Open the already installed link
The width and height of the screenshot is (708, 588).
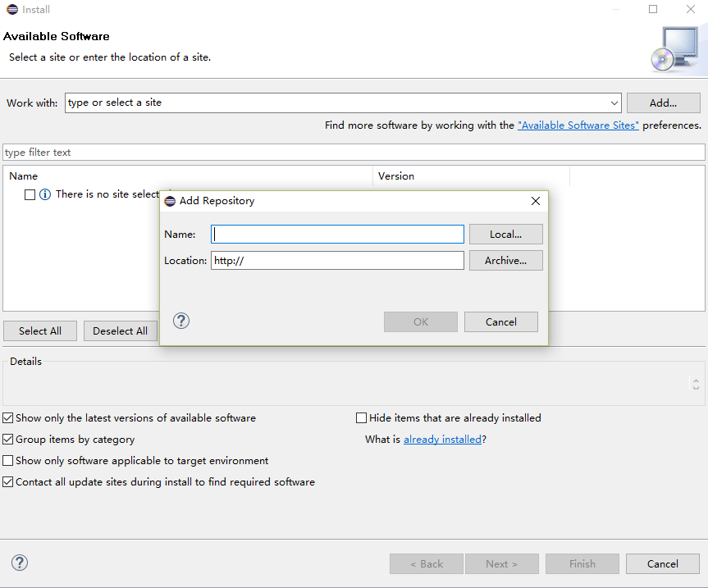tap(442, 440)
